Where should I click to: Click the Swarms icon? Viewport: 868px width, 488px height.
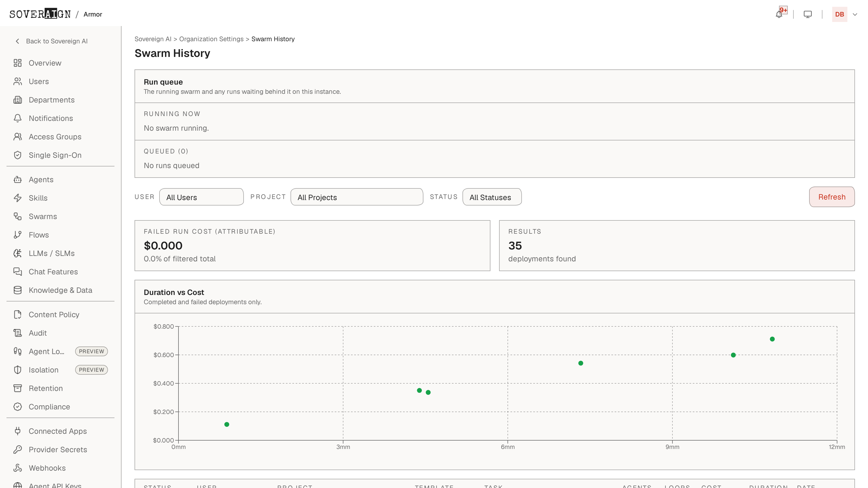[18, 217]
